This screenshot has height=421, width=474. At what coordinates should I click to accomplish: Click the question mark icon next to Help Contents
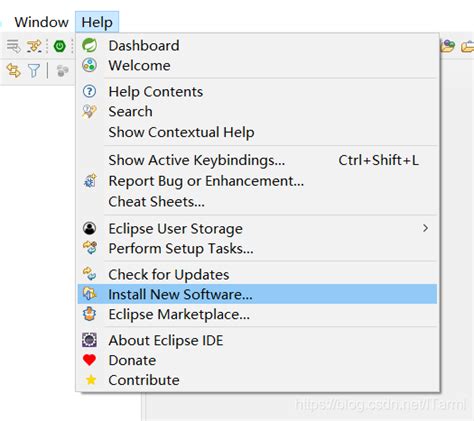pyautogui.click(x=89, y=91)
